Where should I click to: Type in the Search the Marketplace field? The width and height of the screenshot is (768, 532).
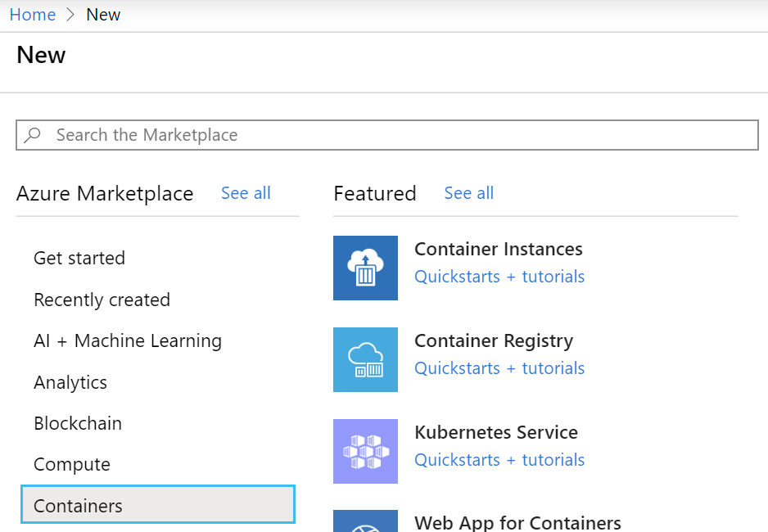pyautogui.click(x=401, y=135)
